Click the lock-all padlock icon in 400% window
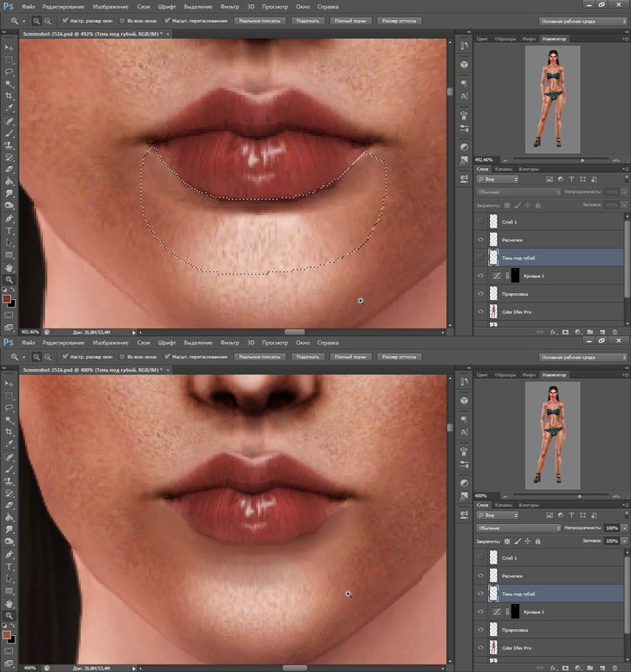Image resolution: width=631 pixels, height=672 pixels. 538,541
